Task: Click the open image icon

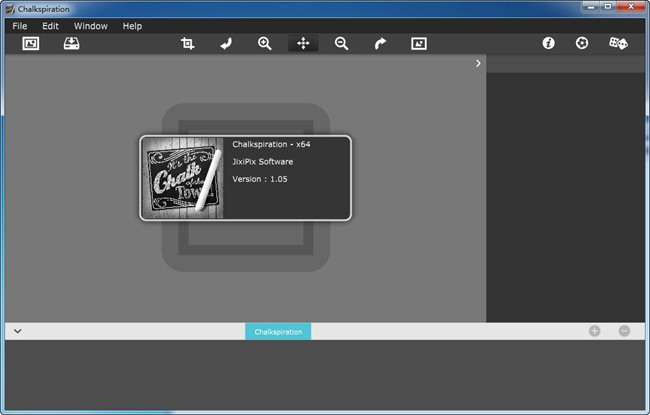Action: pyautogui.click(x=31, y=44)
